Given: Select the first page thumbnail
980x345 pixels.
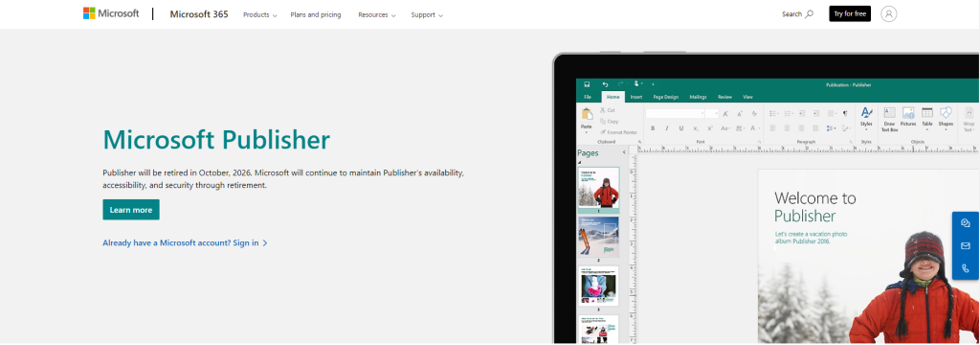Looking at the screenshot, I should 598,188.
